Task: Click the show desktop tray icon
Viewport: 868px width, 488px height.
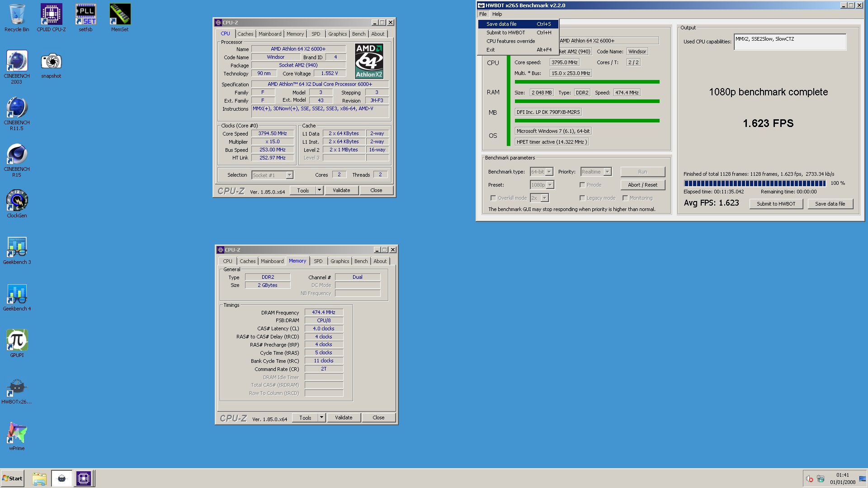Action: coord(863,479)
